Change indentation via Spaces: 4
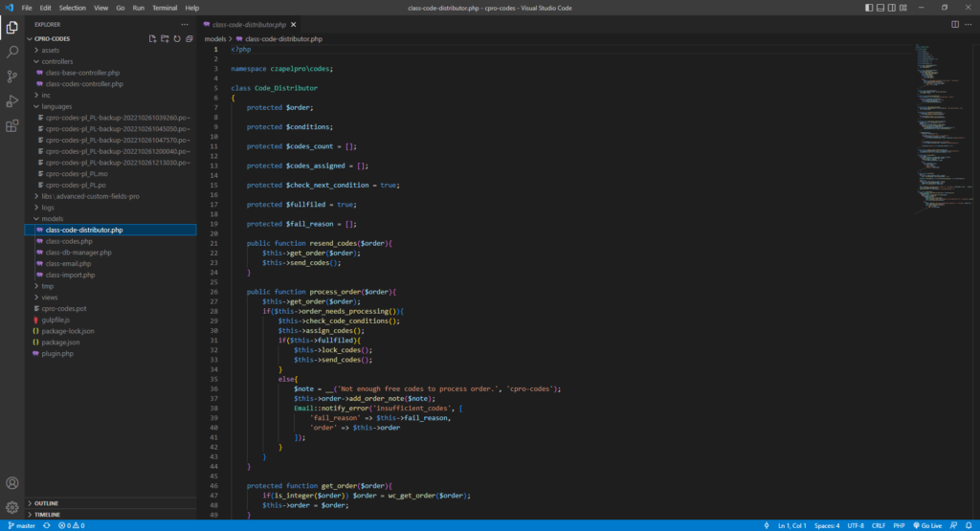This screenshot has height=531, width=980. pos(827,525)
